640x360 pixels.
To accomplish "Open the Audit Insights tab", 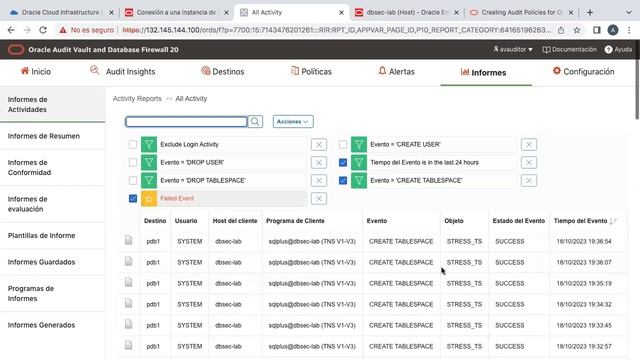I will pyautogui.click(x=123, y=72).
